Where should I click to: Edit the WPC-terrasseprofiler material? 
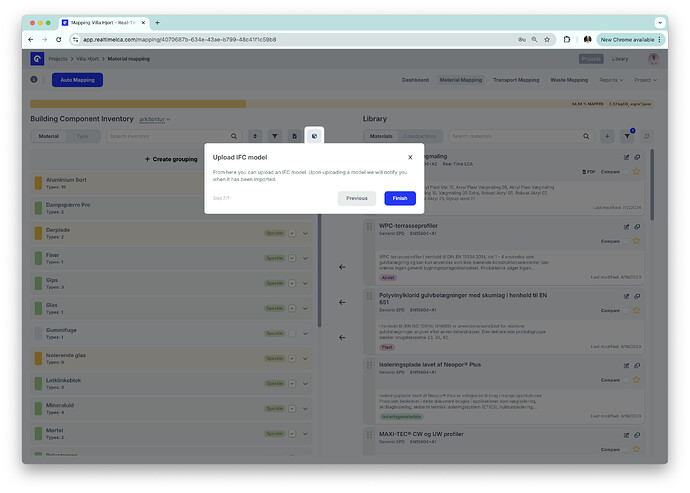(x=626, y=227)
